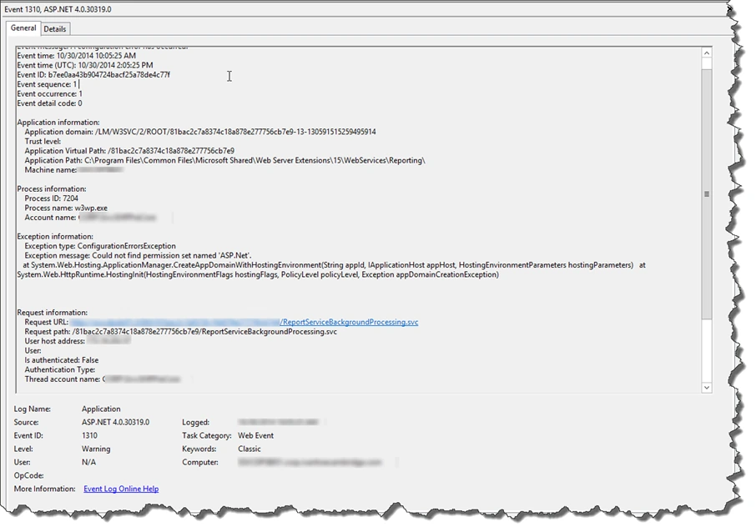Click the Request information heading
The width and height of the screenshot is (756, 532).
(52, 313)
